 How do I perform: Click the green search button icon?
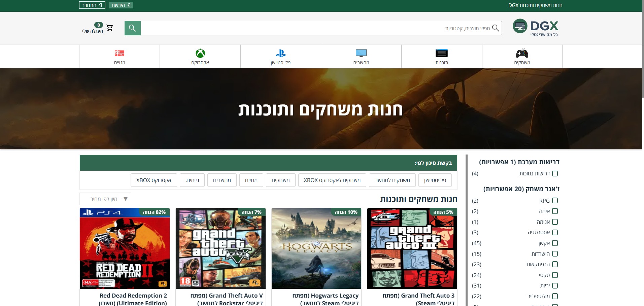click(133, 28)
